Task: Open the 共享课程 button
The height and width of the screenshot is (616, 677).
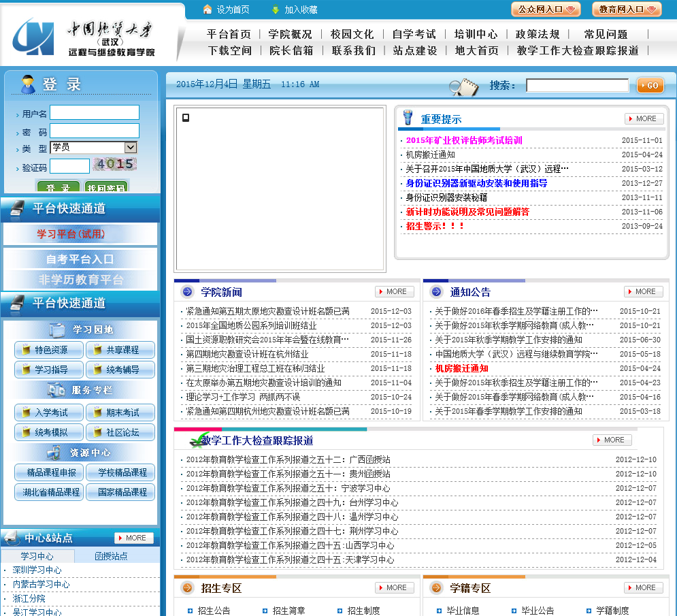Action: pyautogui.click(x=120, y=350)
